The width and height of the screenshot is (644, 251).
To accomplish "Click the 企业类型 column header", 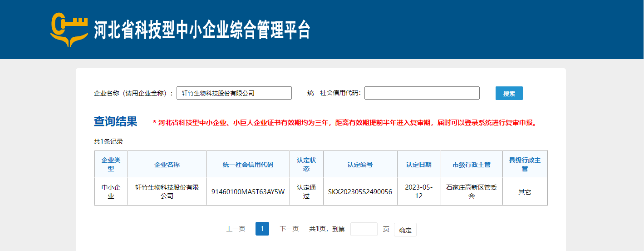I will [111, 165].
